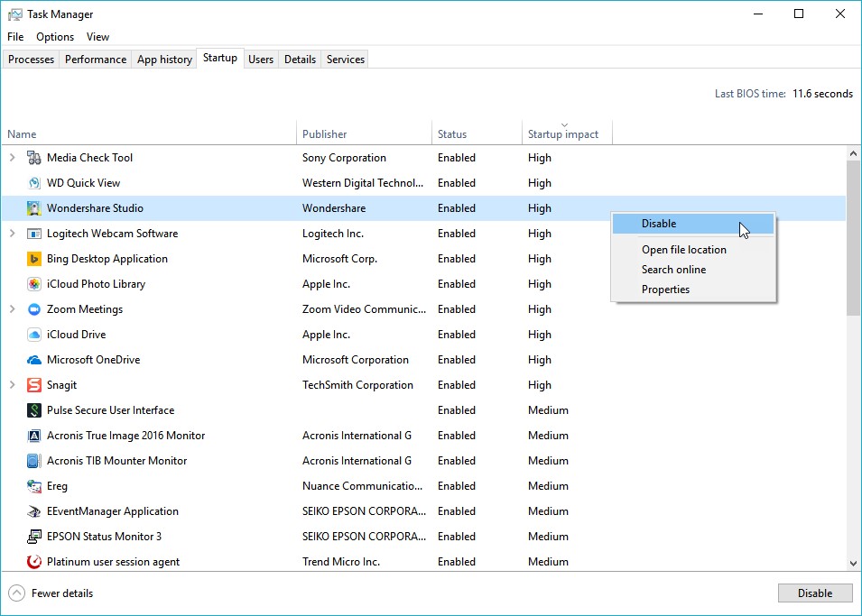Click the iCloud Photo Library icon
The height and width of the screenshot is (616, 862).
34,284
